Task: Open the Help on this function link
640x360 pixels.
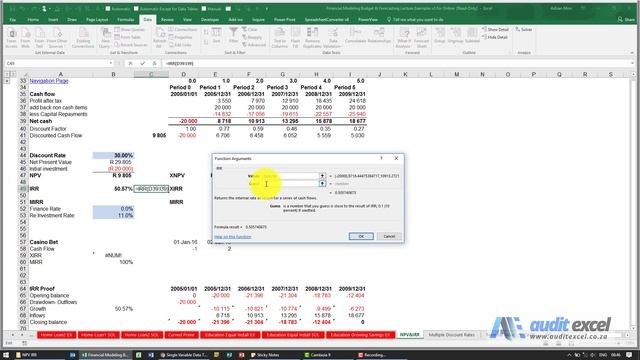Action: coord(233,237)
